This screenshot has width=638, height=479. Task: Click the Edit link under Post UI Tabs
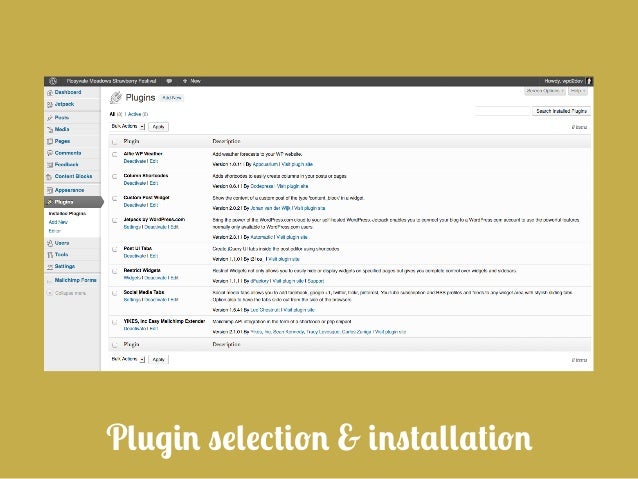coord(154,256)
